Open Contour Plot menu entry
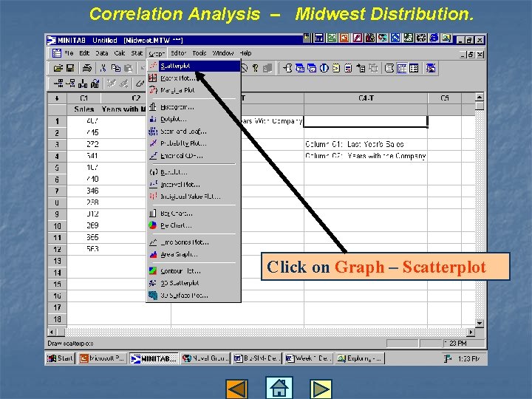Image resolution: width=532 pixels, height=399 pixels. [x=192, y=271]
